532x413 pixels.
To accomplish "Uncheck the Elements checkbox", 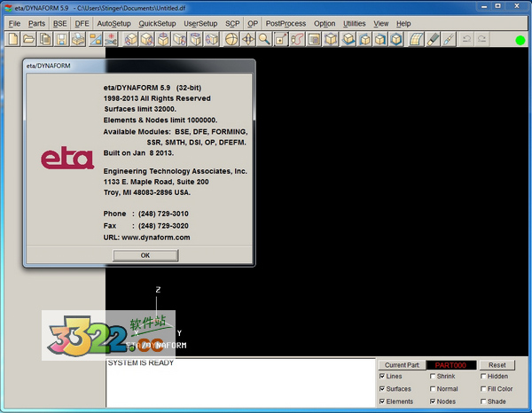I will pos(382,401).
